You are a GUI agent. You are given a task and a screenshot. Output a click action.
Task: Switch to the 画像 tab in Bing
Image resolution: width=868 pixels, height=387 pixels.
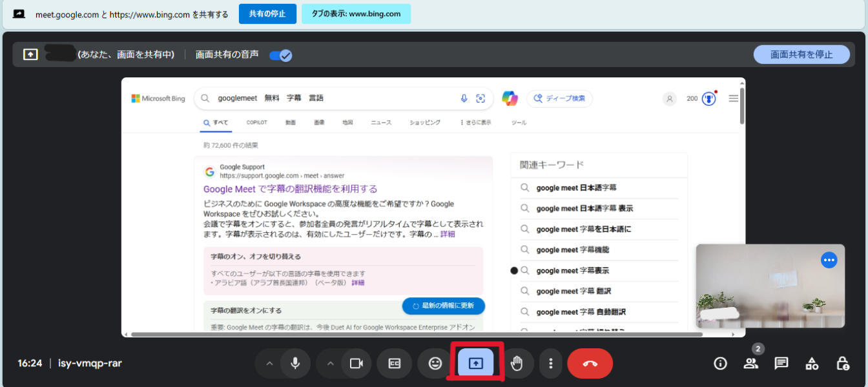(318, 122)
